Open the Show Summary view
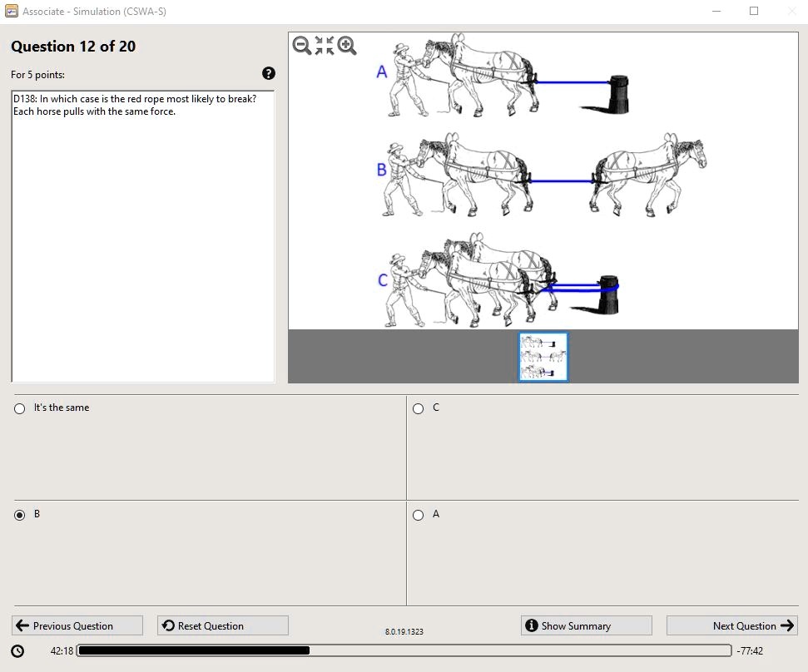Image resolution: width=808 pixels, height=672 pixels. tap(586, 625)
